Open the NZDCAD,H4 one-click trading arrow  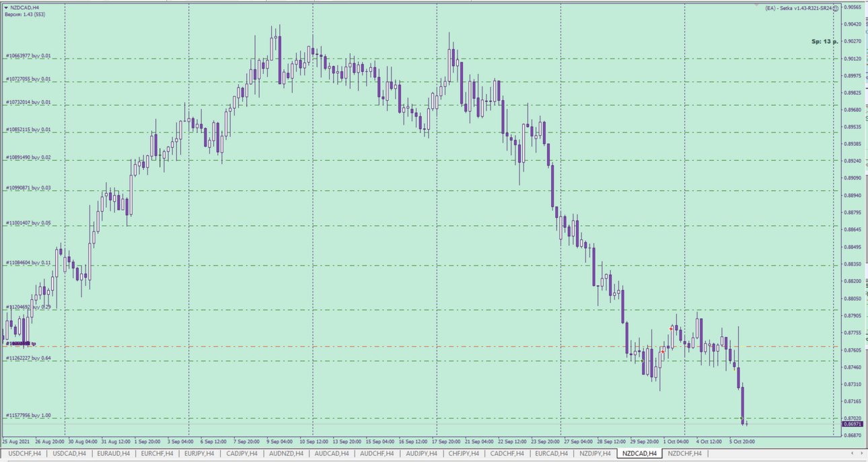pyautogui.click(x=6, y=7)
